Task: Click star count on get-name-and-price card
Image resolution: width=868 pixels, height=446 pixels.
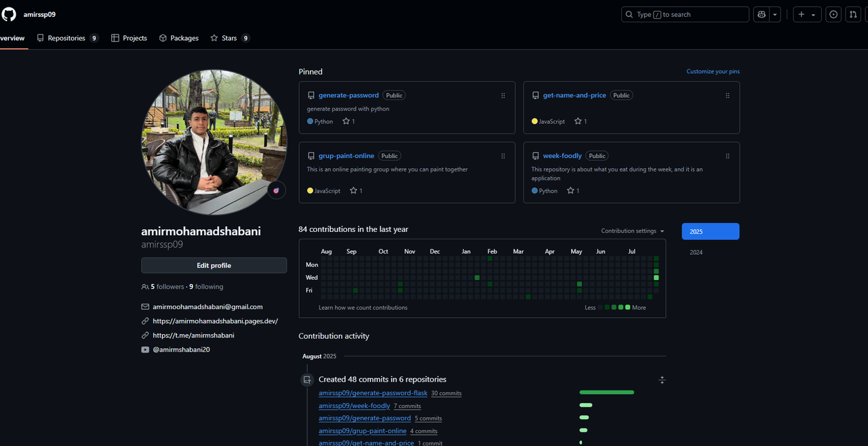Action: (580, 121)
